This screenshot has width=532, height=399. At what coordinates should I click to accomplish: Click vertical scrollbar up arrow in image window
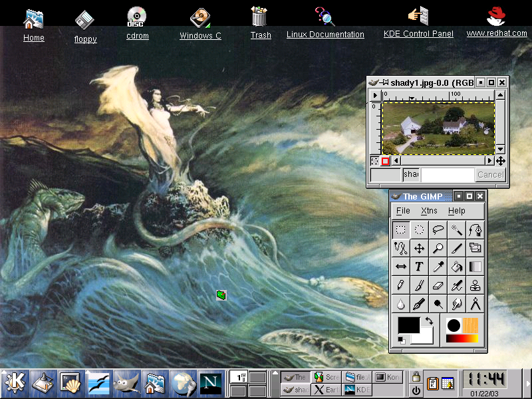501,95
